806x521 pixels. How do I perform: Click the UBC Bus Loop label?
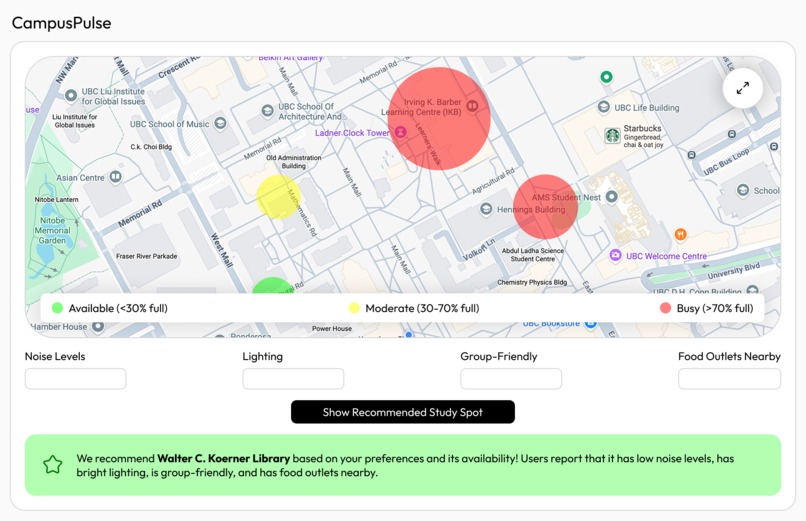click(726, 162)
